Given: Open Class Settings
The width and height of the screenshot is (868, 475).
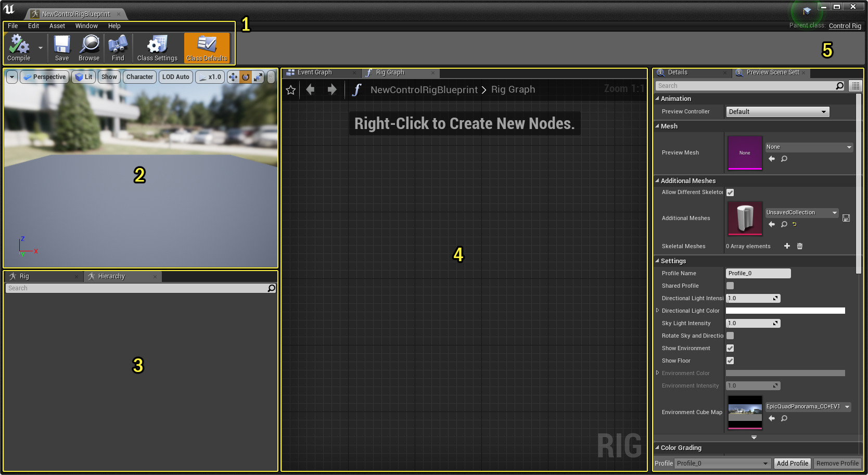Looking at the screenshot, I should click(x=157, y=48).
